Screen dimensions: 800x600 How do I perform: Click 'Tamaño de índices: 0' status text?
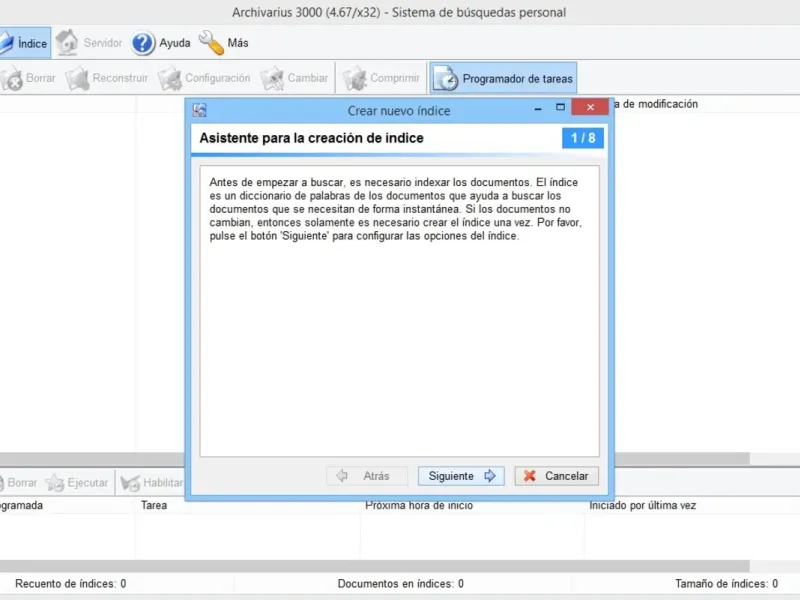pos(727,584)
